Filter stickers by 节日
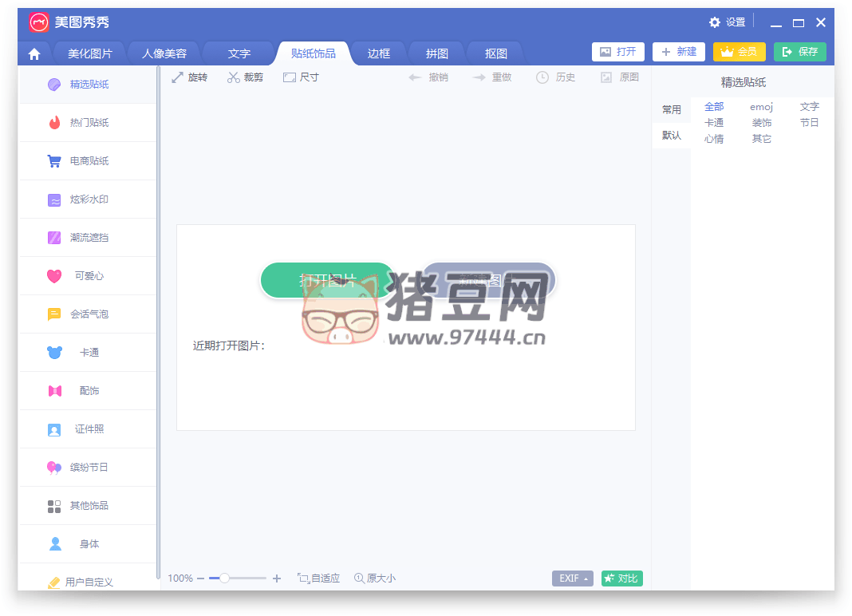The height and width of the screenshot is (616, 852). tap(809, 123)
